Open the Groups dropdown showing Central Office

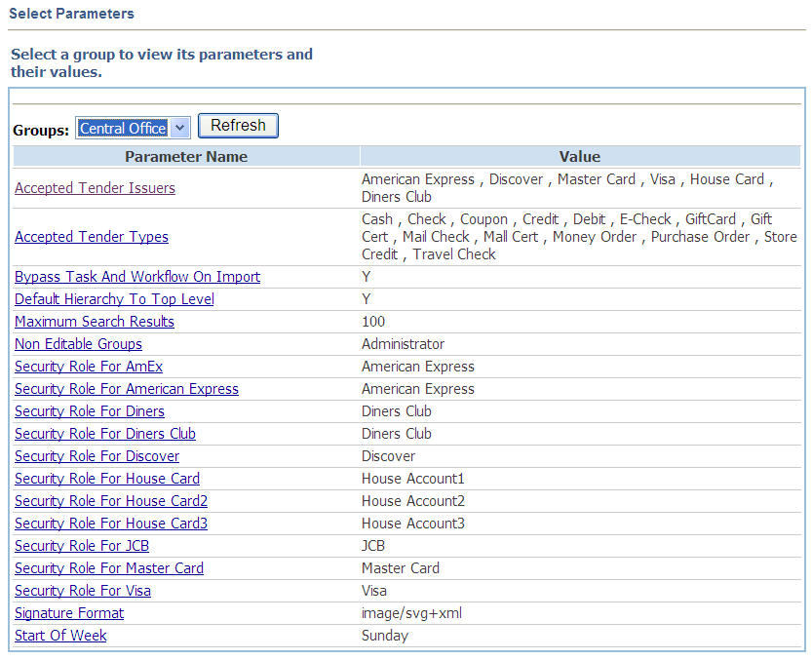tap(134, 128)
